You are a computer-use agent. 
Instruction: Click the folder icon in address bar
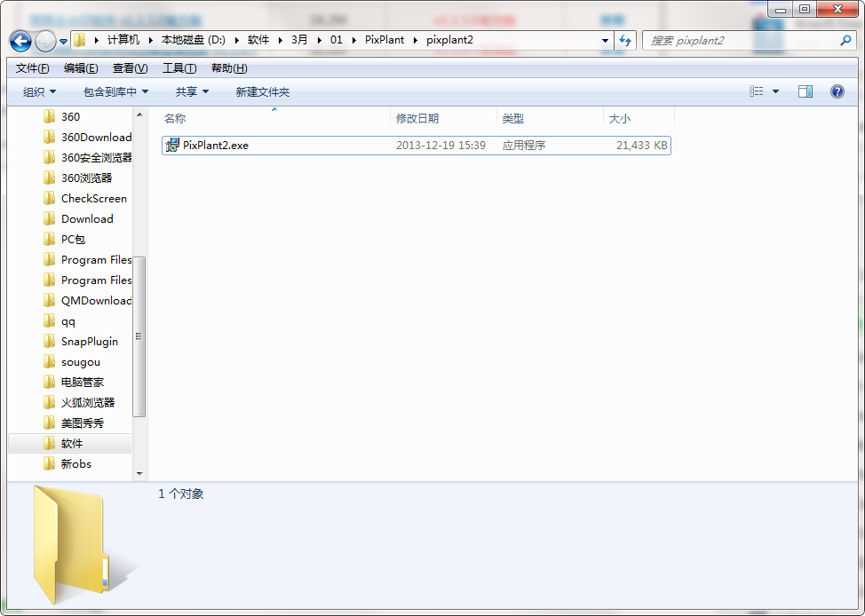80,40
